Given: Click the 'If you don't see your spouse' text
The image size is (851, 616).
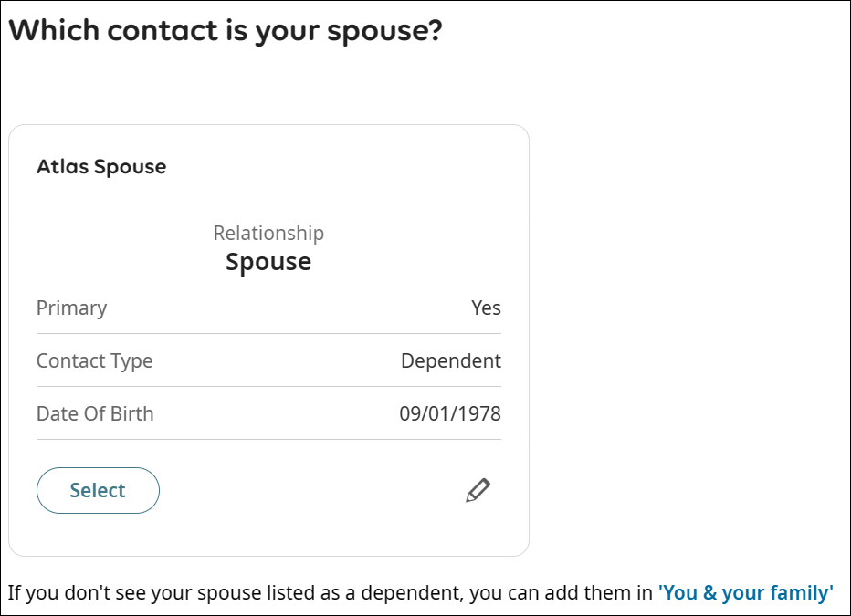Looking at the screenshot, I should 137,593.
